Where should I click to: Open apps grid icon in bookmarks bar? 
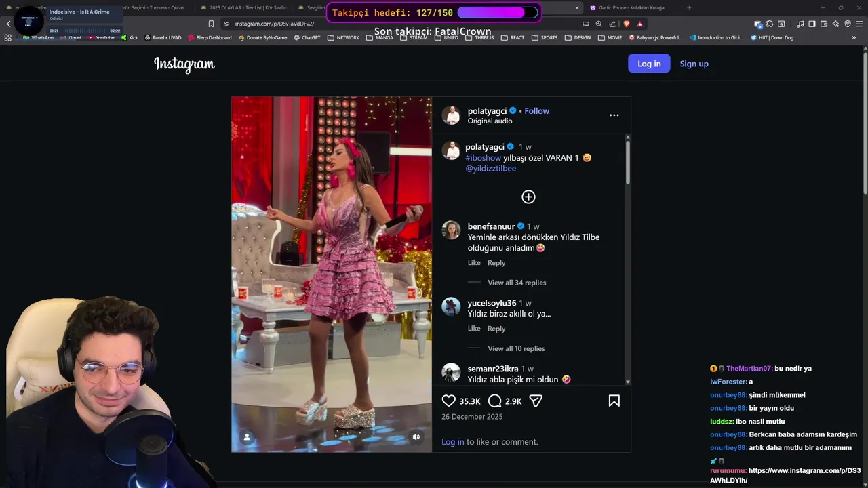(8, 38)
